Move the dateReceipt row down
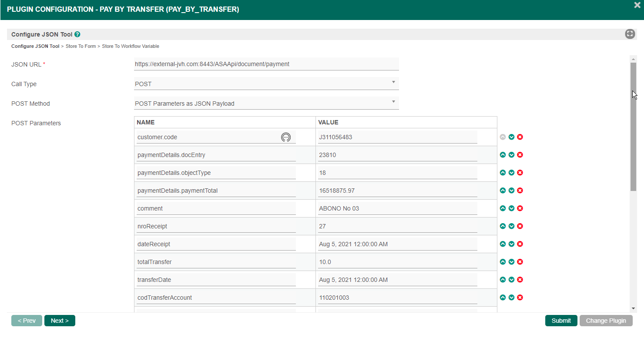The height and width of the screenshot is (348, 644). point(512,244)
